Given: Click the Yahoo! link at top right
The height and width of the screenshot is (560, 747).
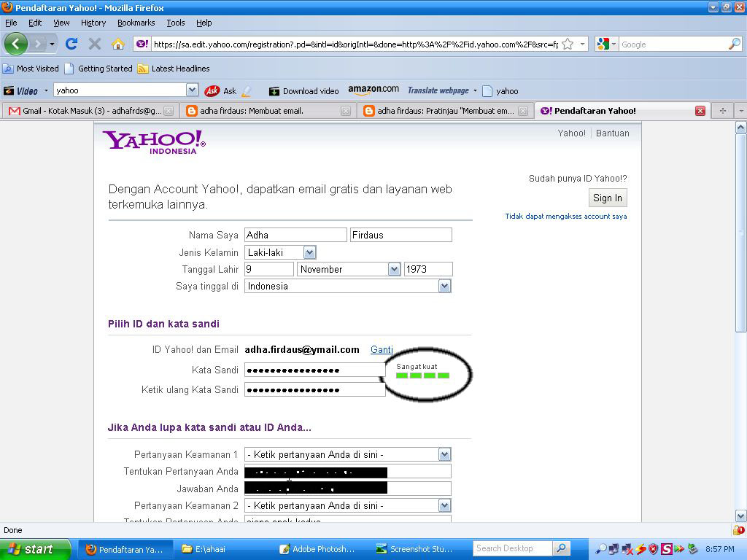Looking at the screenshot, I should (572, 133).
